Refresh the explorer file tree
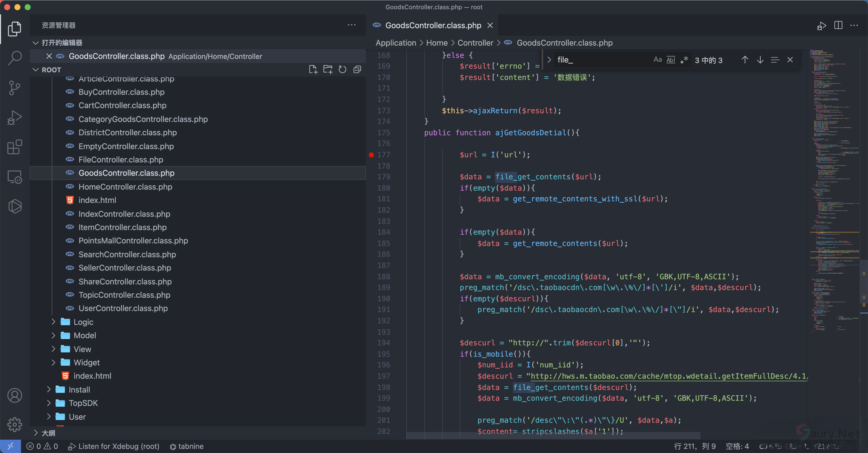 point(342,69)
